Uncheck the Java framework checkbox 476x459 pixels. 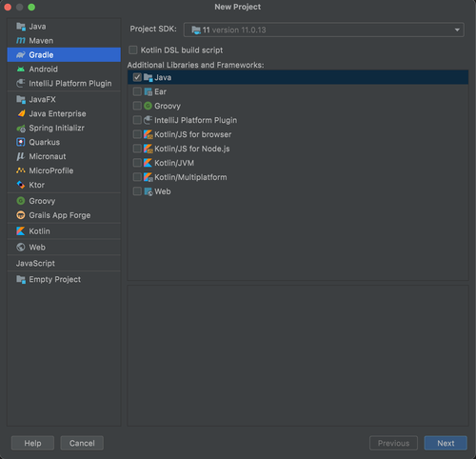tap(137, 77)
